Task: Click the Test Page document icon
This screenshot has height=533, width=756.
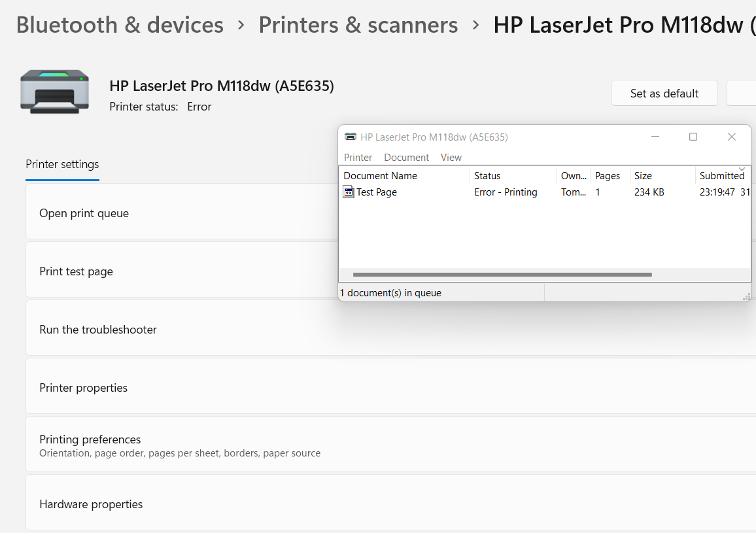Action: 349,192
